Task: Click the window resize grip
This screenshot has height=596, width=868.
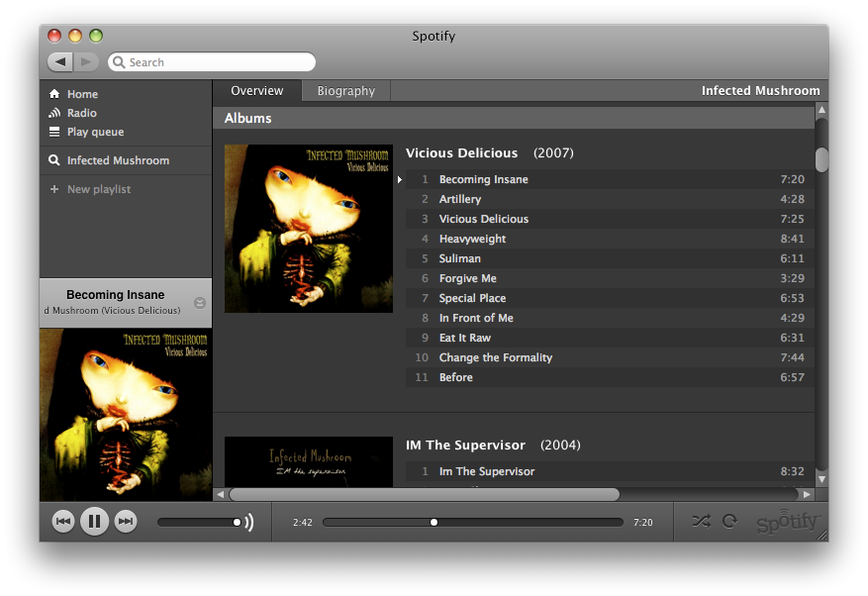Action: click(822, 535)
